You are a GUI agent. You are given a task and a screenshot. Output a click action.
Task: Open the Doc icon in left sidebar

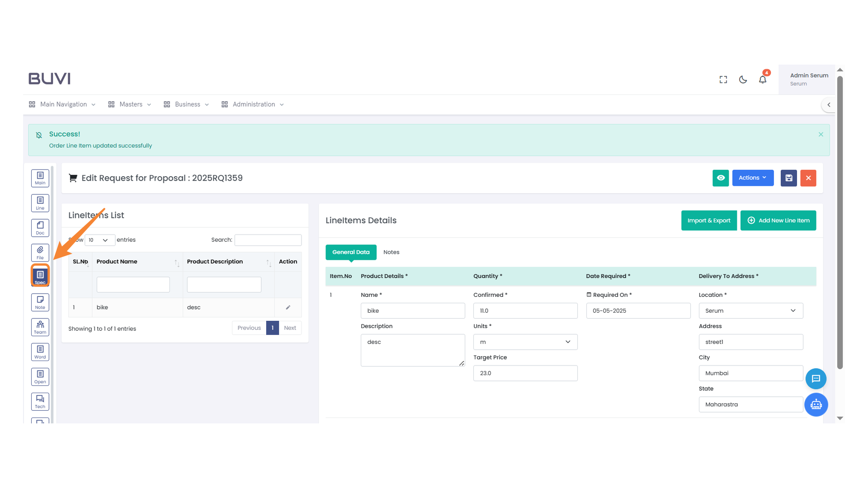pos(40,228)
